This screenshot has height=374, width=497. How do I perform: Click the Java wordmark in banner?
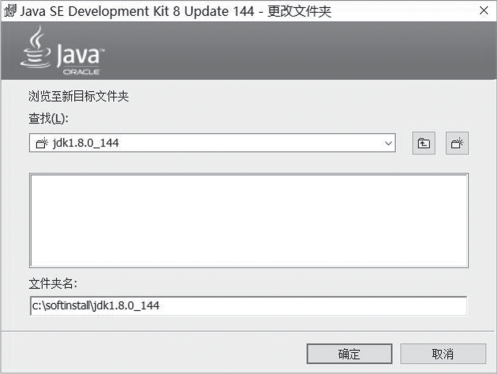coord(79,55)
